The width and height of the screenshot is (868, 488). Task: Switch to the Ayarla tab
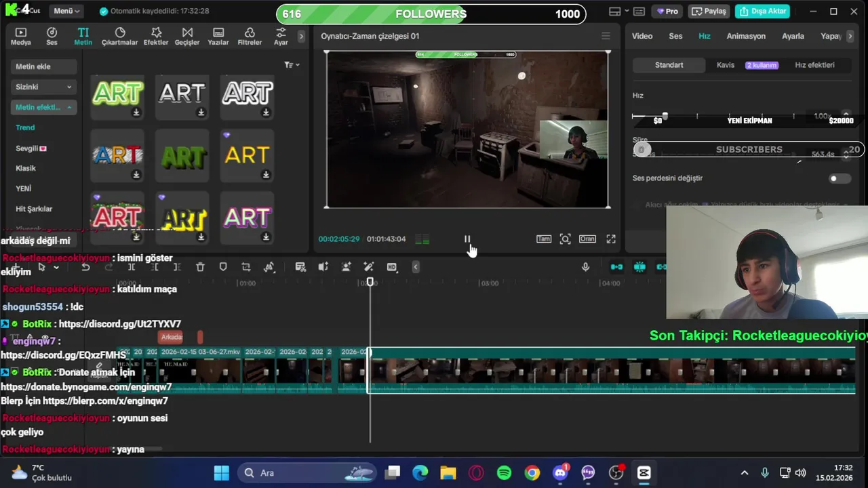(793, 36)
